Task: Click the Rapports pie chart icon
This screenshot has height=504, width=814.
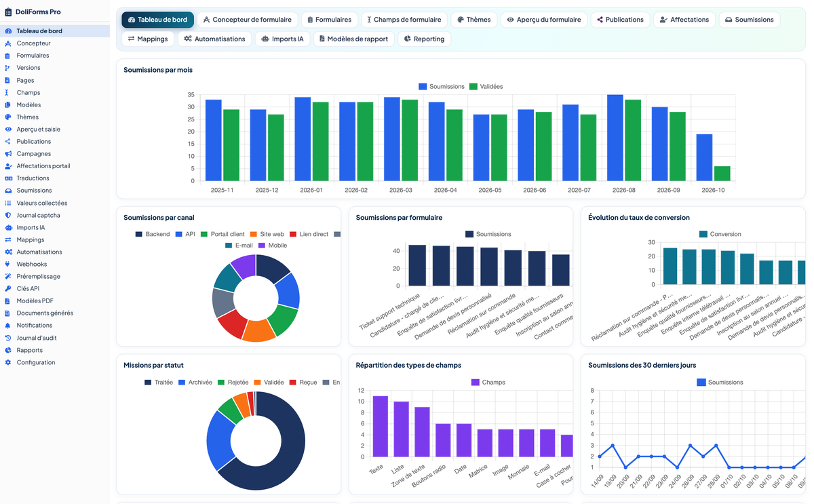Action: 8,350
